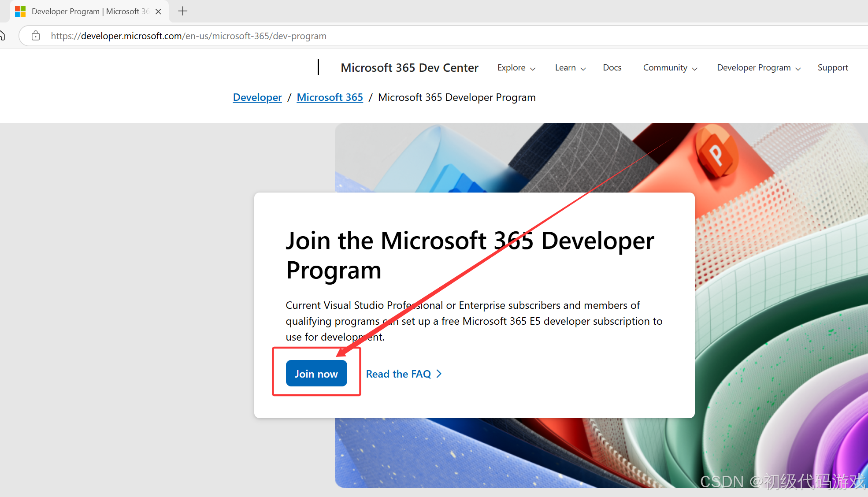868x497 pixels.
Task: Open a new browser tab
Action: click(183, 11)
